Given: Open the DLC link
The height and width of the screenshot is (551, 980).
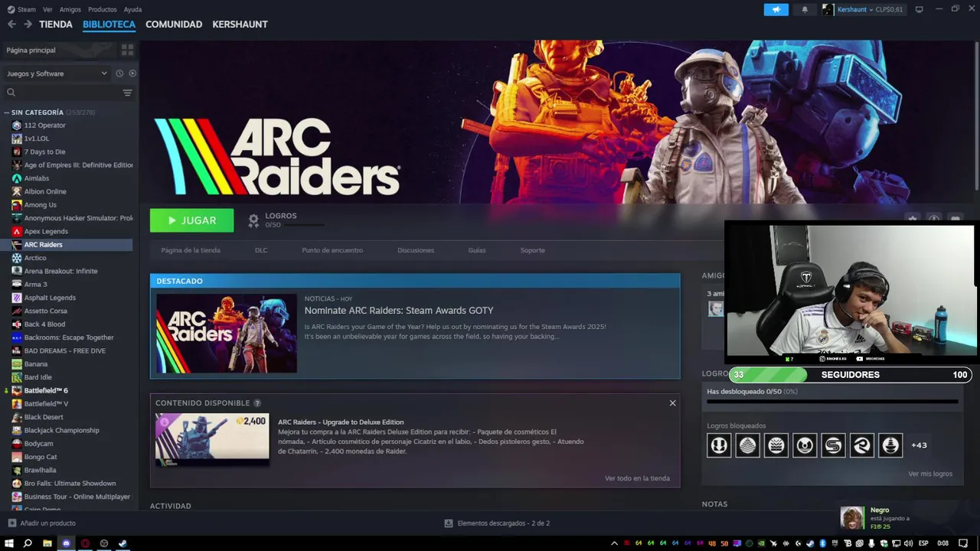Looking at the screenshot, I should 261,250.
